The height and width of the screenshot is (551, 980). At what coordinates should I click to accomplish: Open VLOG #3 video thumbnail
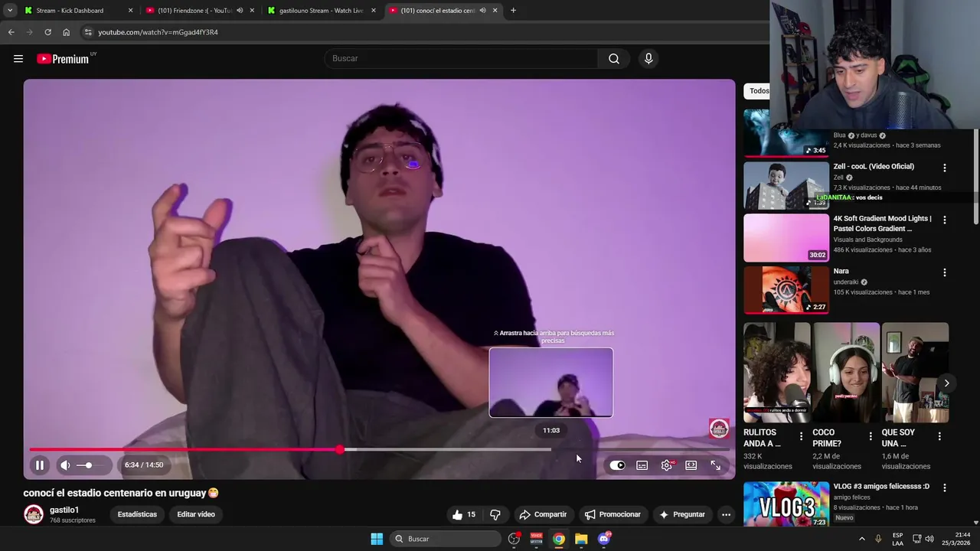coord(786,504)
